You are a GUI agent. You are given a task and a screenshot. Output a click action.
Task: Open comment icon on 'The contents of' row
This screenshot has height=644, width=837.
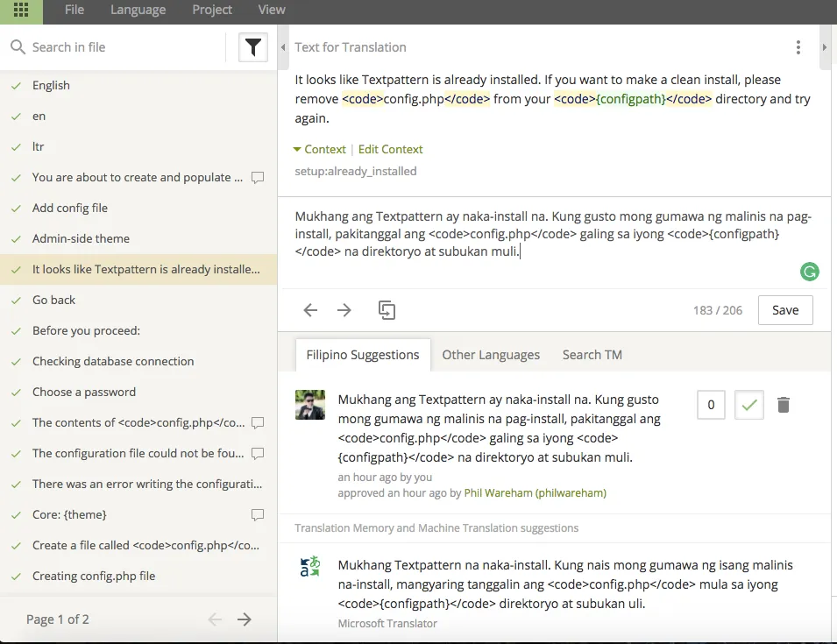point(258,422)
